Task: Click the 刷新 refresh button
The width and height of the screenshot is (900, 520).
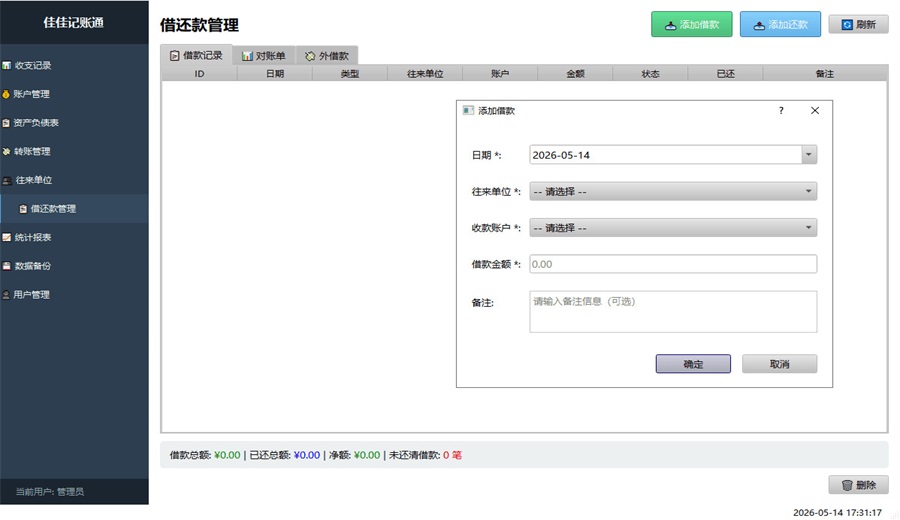Action: (x=859, y=25)
